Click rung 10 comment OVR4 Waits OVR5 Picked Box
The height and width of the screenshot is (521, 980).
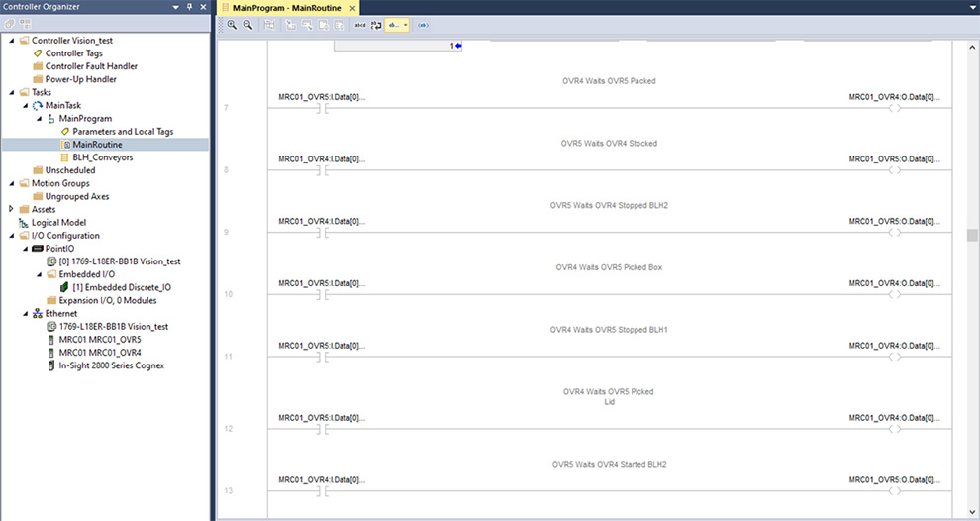[x=609, y=267]
